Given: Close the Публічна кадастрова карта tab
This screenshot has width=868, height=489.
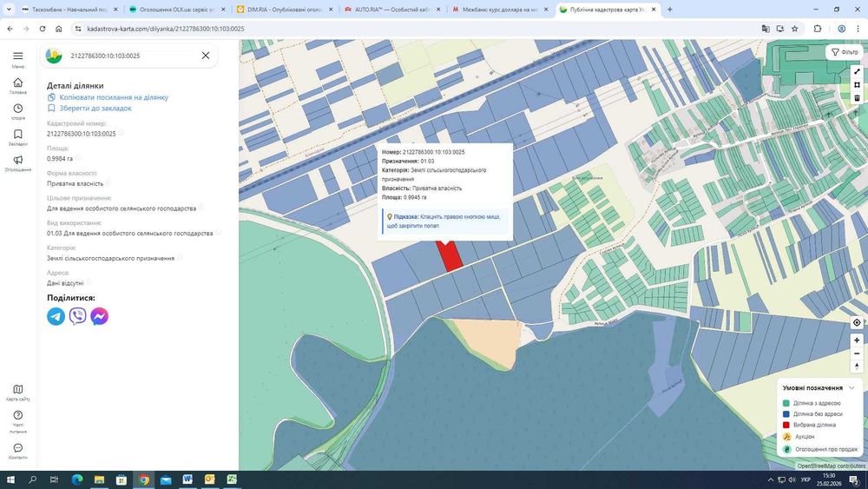Looking at the screenshot, I should (654, 10).
